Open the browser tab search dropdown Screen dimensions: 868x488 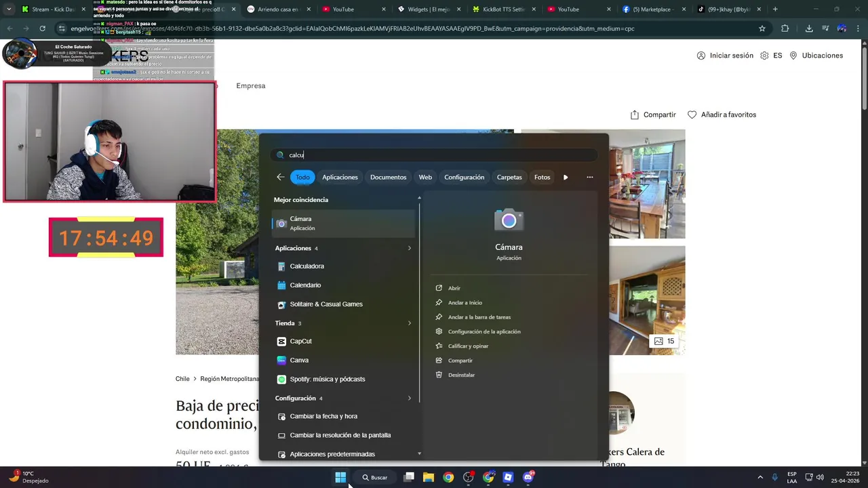9,9
